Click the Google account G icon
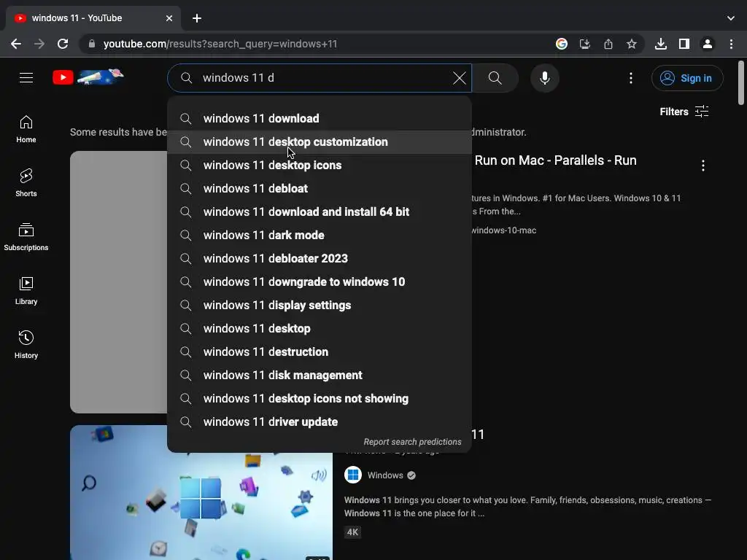Viewport: 747px width, 560px height. 562,44
